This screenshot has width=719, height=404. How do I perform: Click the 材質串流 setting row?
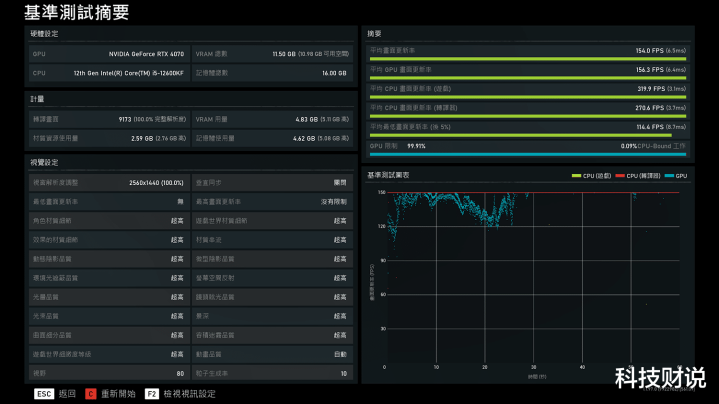point(273,240)
